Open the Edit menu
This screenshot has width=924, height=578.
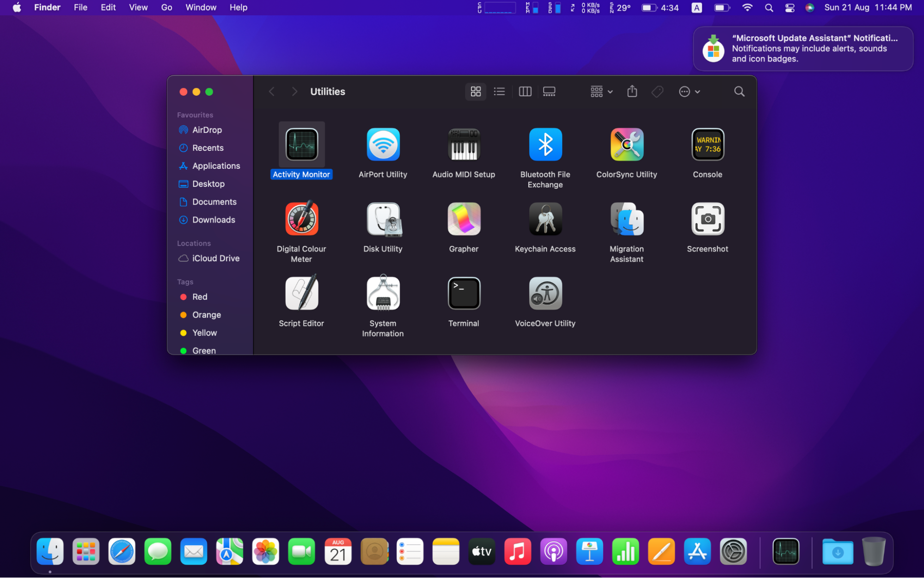tap(108, 7)
